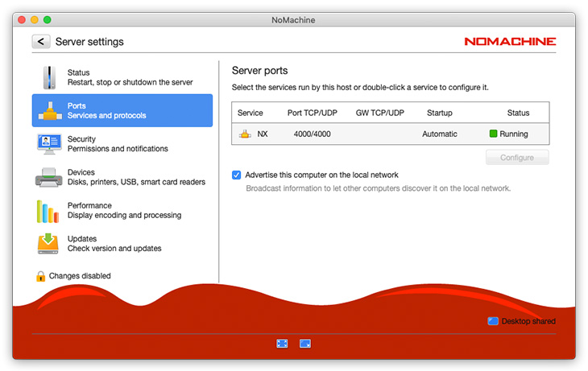Uncheck Advertise this computer on local network
The width and height of the screenshot is (588, 371).
point(237,175)
